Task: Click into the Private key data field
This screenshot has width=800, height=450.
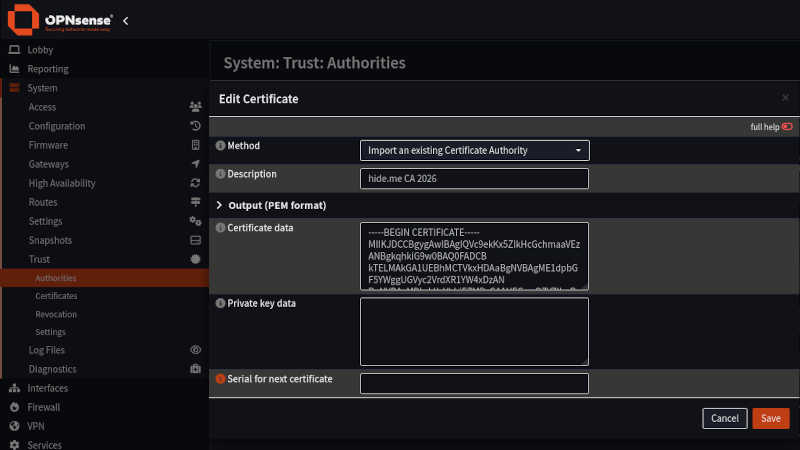Action: click(474, 332)
